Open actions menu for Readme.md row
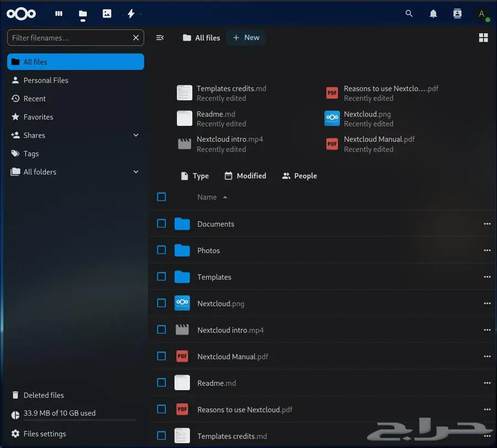The width and height of the screenshot is (497, 448). coord(487,383)
